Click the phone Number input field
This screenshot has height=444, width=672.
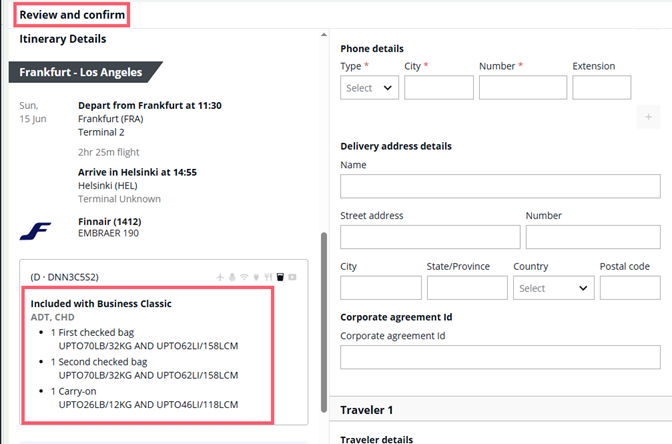(x=522, y=88)
